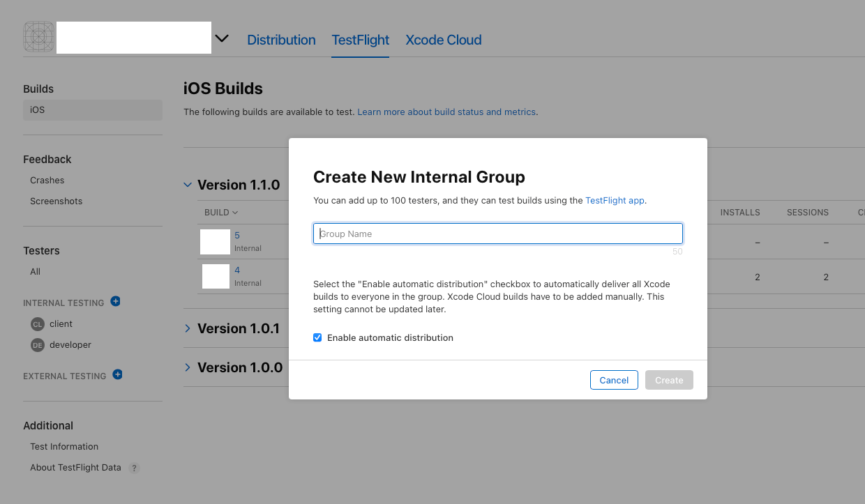Image resolution: width=865 pixels, height=504 pixels.
Task: Click the app placeholder icon in header
Action: [38, 37]
